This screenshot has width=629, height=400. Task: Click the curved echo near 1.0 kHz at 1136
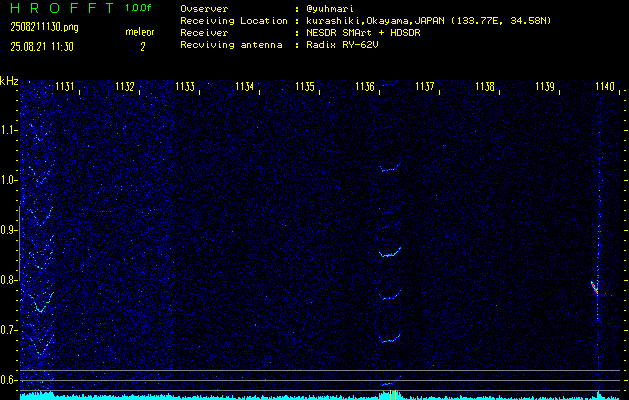click(x=390, y=167)
